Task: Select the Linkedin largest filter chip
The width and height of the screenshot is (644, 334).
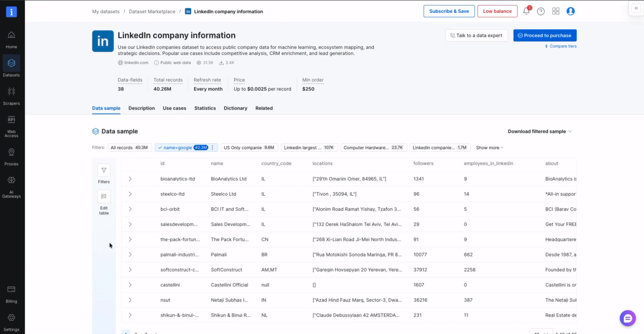Action: coord(309,147)
